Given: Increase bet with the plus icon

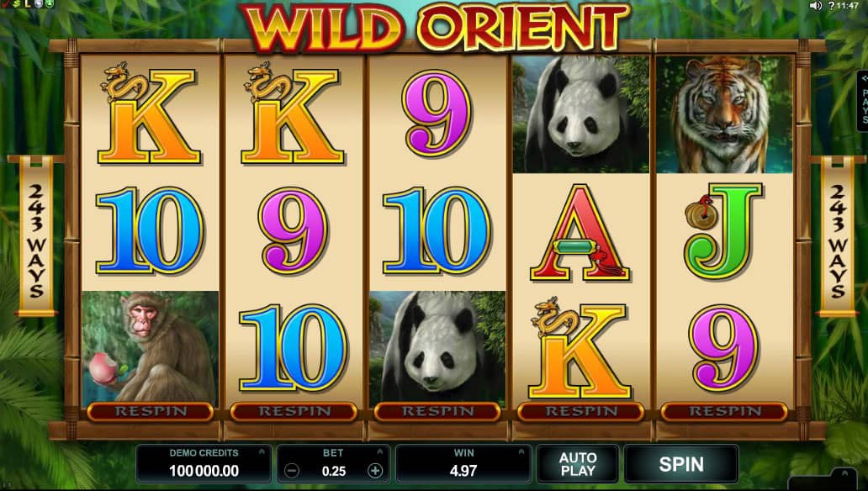Looking at the screenshot, I should click(375, 471).
